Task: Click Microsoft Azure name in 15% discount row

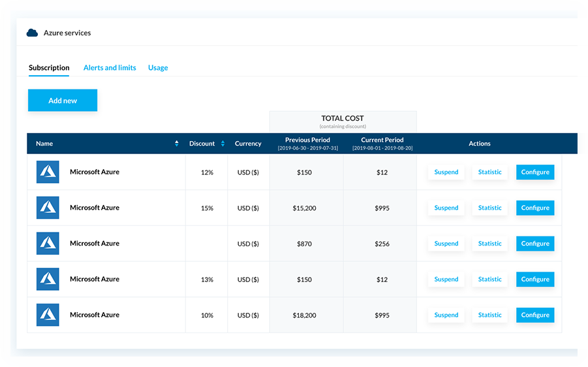Action: point(95,208)
